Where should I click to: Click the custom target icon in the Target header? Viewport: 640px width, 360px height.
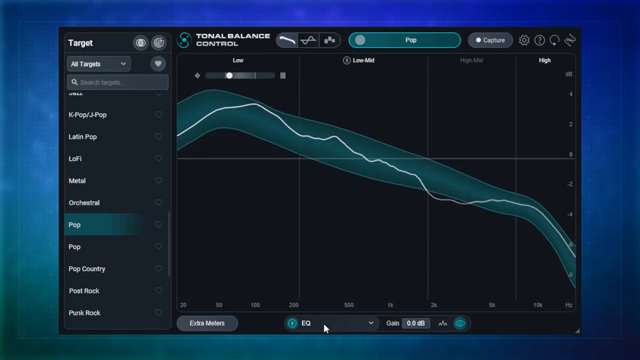tap(159, 43)
